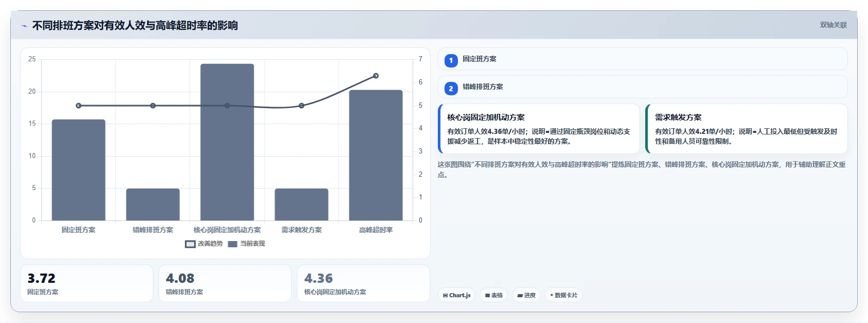
Task: Click the x-axis label 高峰超时率
Action: click(x=376, y=230)
